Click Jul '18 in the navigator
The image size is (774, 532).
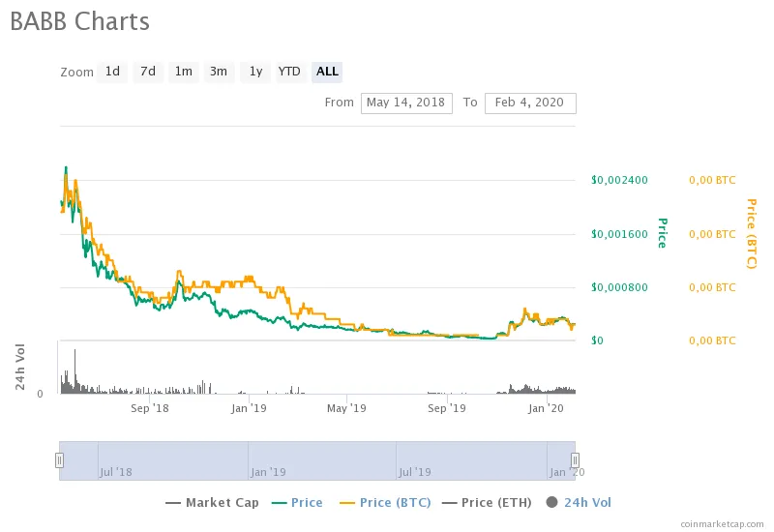point(116,472)
